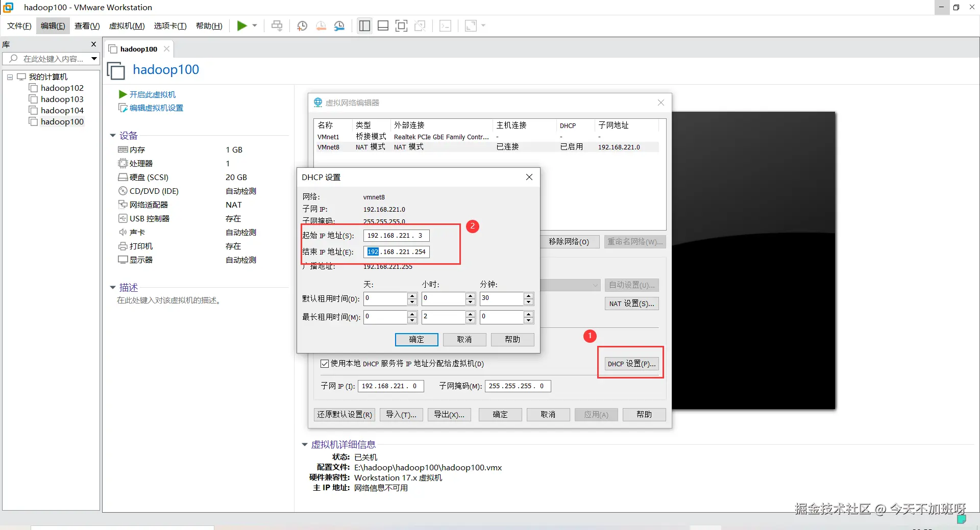This screenshot has height=530, width=980.
Task: Click the Send Ctrl+Alt+Del toolbar icon
Action: coord(277,26)
